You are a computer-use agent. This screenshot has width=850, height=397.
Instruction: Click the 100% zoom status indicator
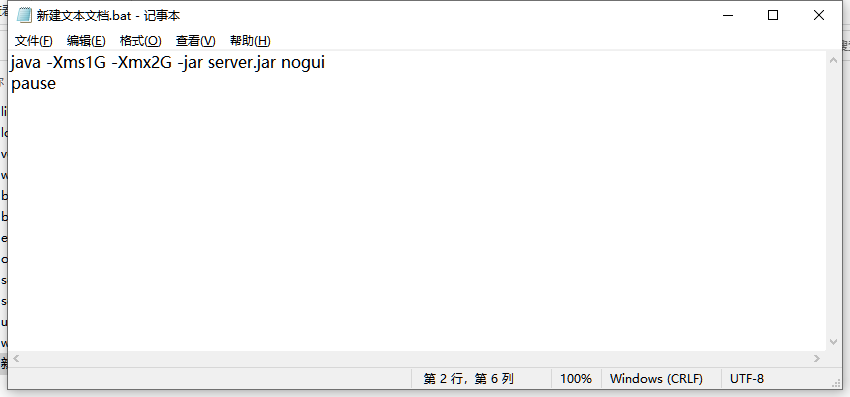click(x=576, y=379)
